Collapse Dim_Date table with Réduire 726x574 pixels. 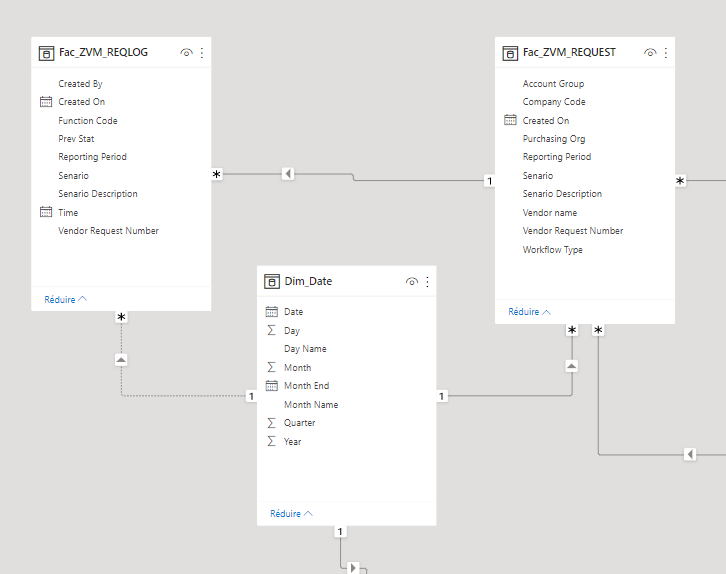click(x=291, y=513)
